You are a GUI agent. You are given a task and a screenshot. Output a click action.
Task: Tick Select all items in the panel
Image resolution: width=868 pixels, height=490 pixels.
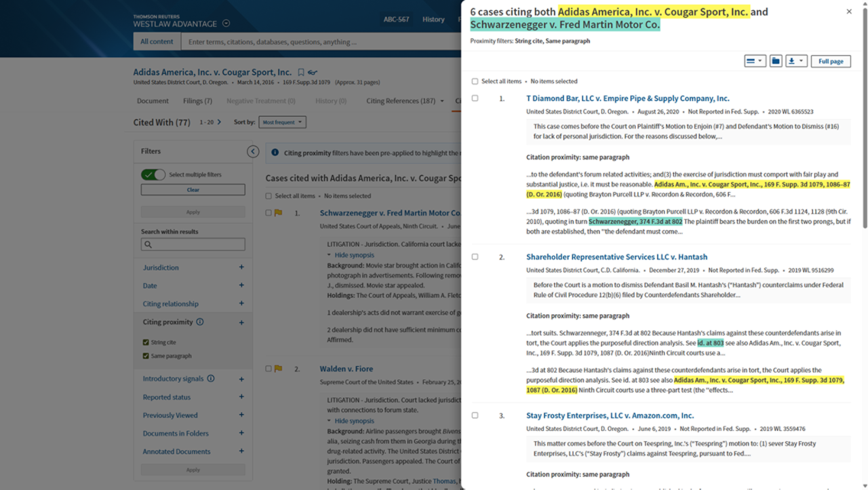click(x=475, y=81)
